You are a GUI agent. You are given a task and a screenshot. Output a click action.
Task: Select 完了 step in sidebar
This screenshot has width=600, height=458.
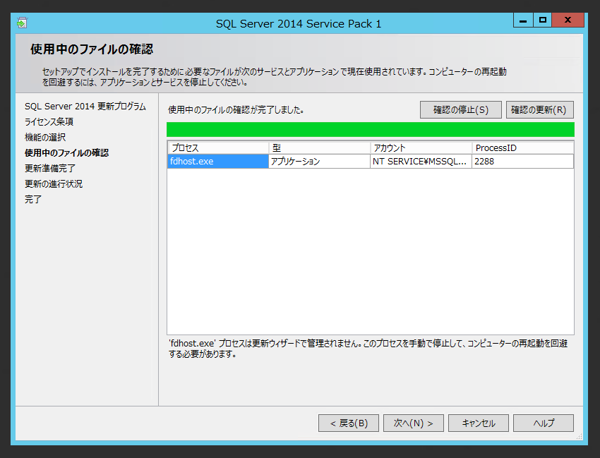[33, 199]
